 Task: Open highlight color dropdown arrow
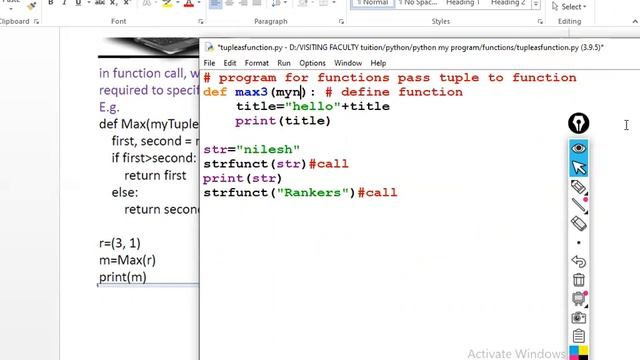pos(177,3)
